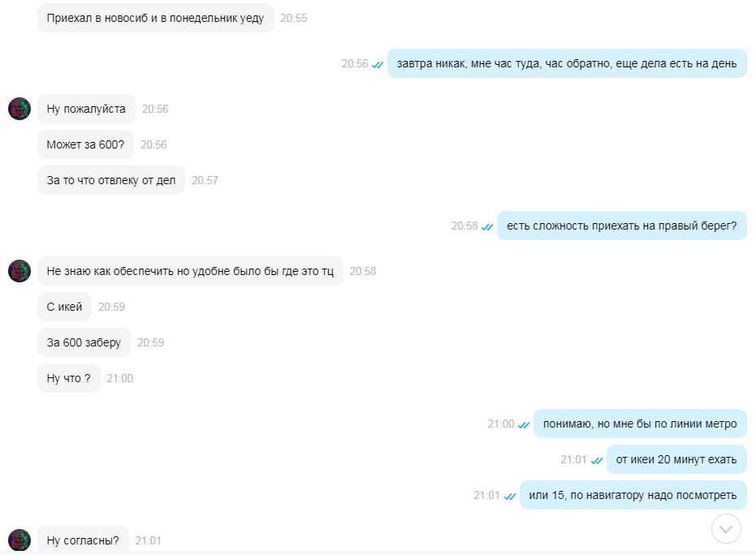Select message "Приехал в новосиб и в понедельник уеду"
756x555 pixels.
click(x=156, y=19)
